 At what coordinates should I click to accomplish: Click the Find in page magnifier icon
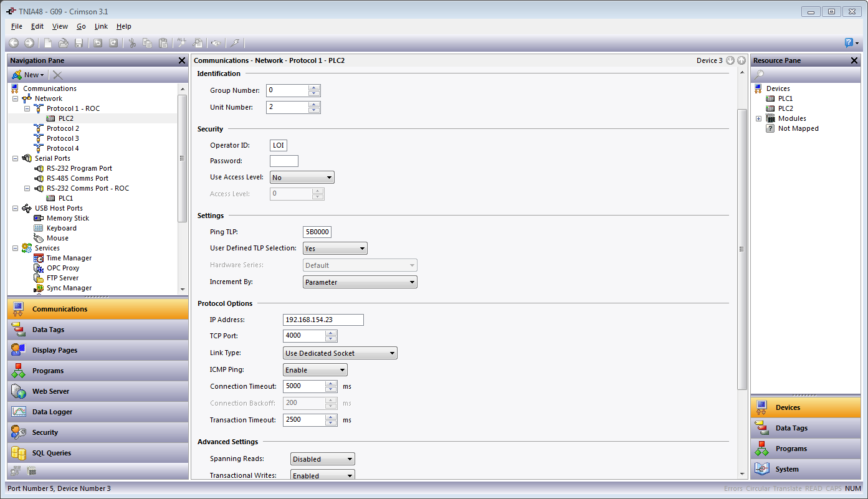pyautogui.click(x=198, y=43)
